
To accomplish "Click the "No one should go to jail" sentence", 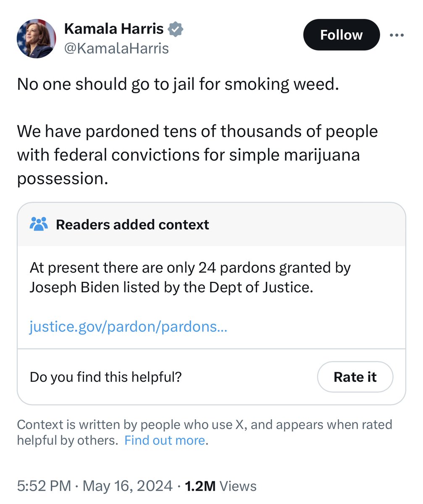I will coord(178,84).
